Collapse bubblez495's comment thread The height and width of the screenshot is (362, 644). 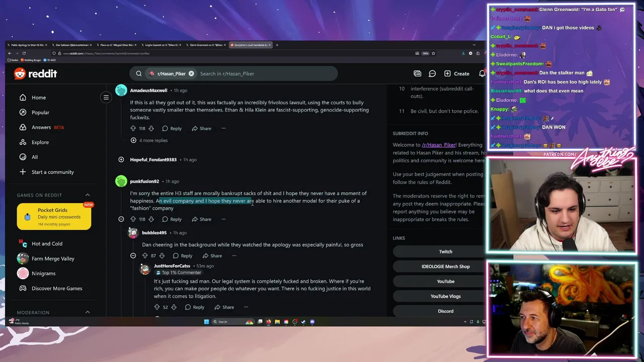click(133, 255)
